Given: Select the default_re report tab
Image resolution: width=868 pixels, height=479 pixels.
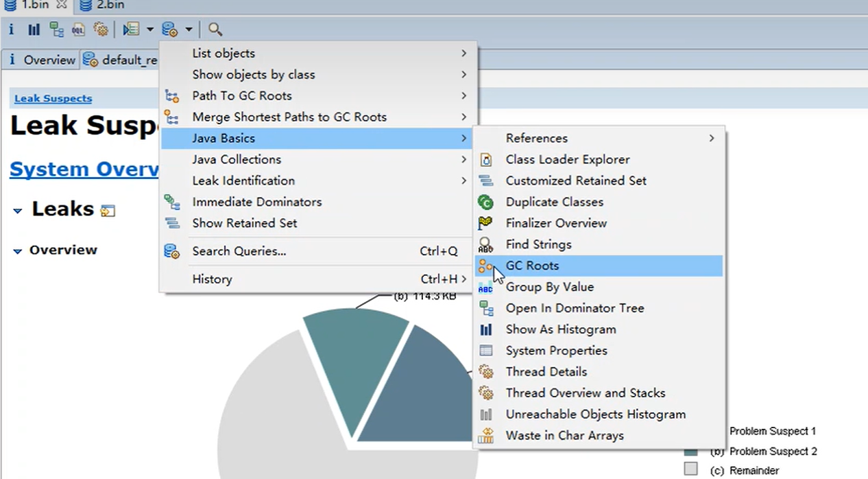Looking at the screenshot, I should coord(121,60).
